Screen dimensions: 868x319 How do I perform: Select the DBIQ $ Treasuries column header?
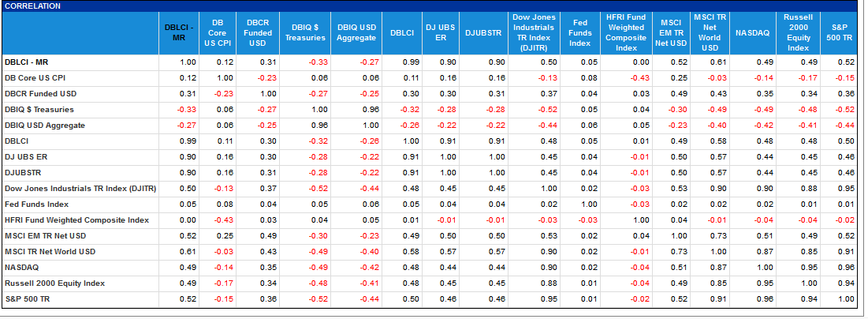pos(305,32)
